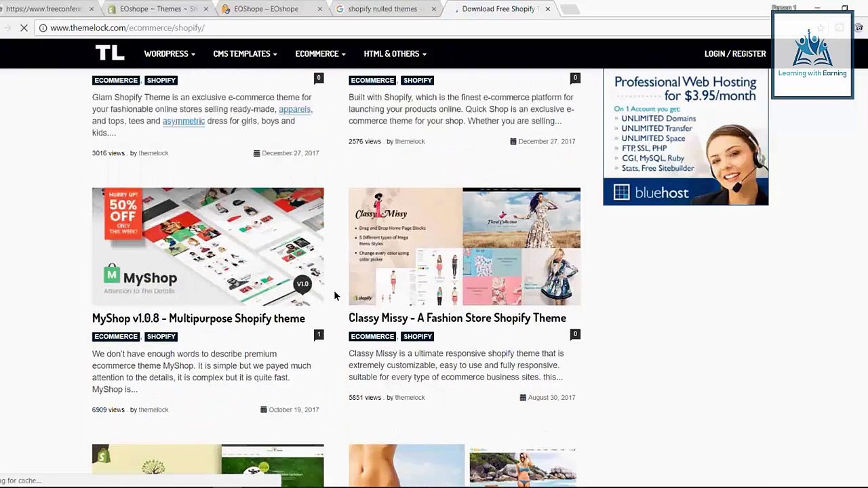868x488 pixels.
Task: Click the calendar icon next to August 30, 2017
Action: click(x=523, y=397)
